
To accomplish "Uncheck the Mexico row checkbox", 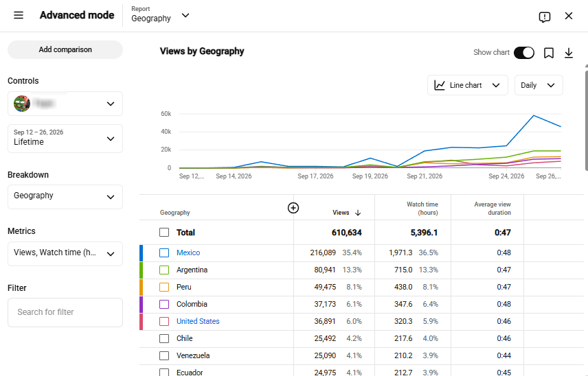I will coord(164,252).
